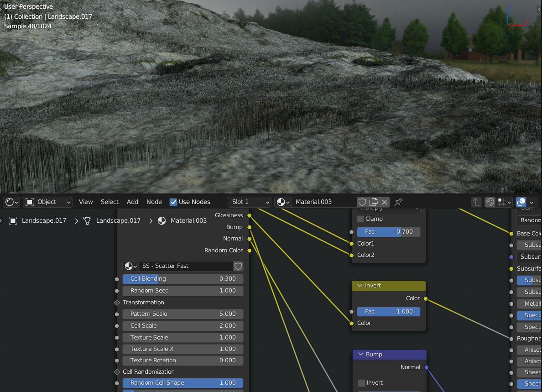
Task: Open node group browser beside SS - Scatter Fast
Action: click(130, 266)
